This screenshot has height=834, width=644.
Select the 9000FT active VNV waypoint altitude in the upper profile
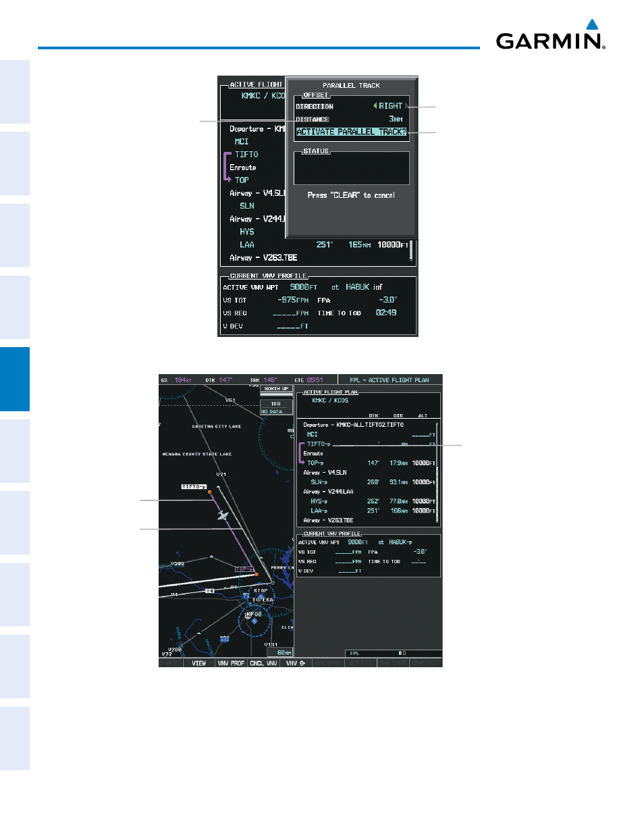point(304,287)
